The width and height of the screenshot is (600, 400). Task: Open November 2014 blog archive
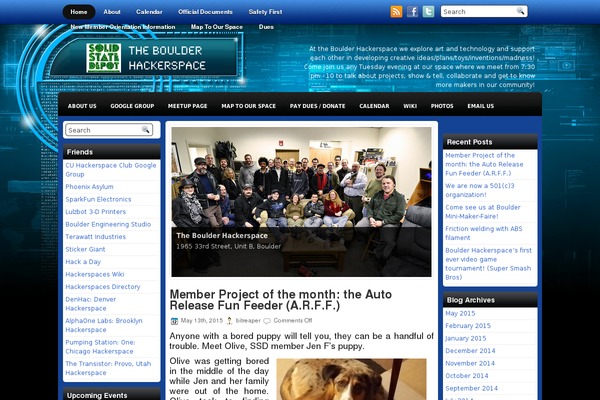[x=470, y=363]
